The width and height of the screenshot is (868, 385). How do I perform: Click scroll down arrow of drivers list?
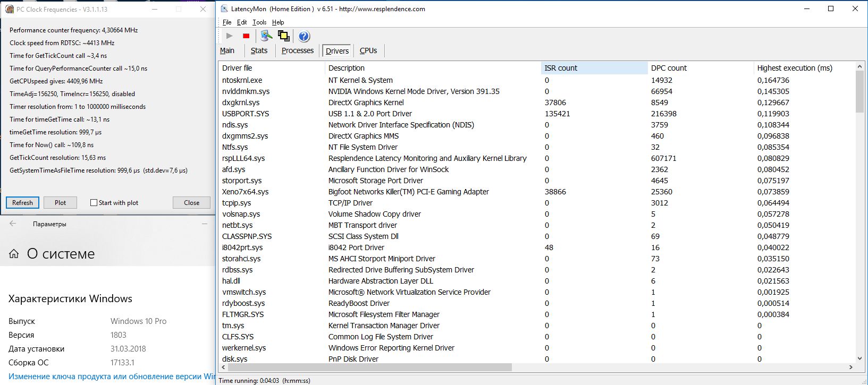pos(859,359)
